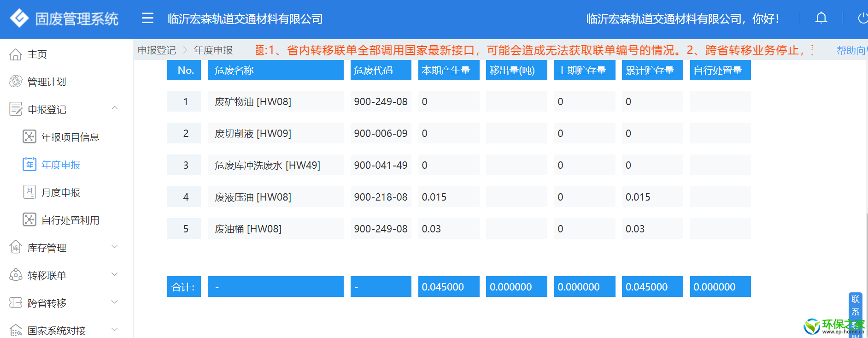Click 移出量 field for 废矿物油 row
This screenshot has width=868, height=338.
click(516, 101)
